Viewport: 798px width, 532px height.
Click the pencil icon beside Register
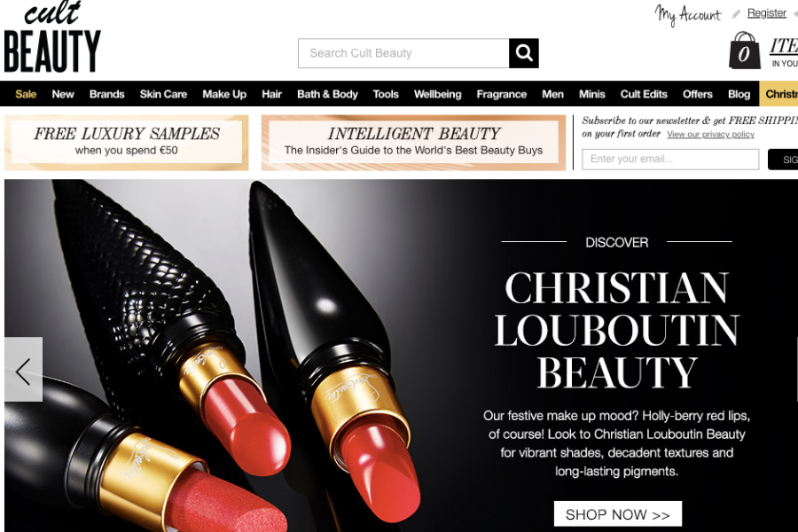tap(736, 14)
